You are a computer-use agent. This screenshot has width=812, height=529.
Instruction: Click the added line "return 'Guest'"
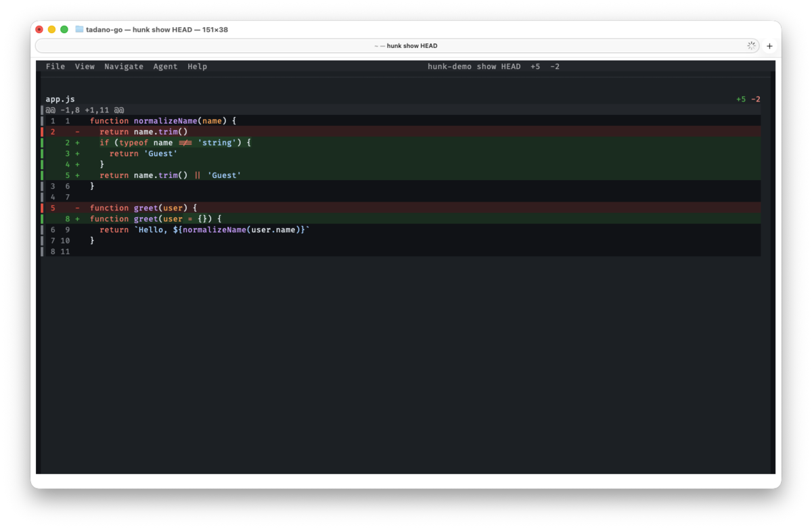tap(401, 154)
